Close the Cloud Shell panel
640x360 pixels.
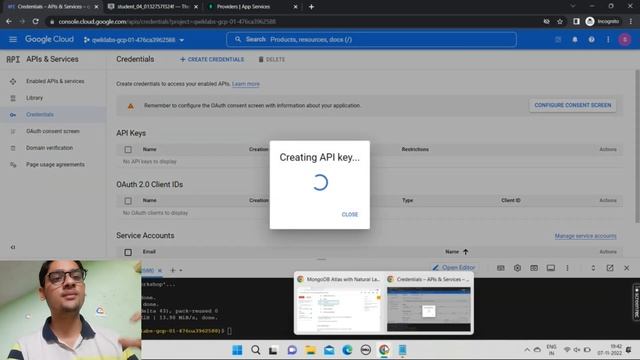pyautogui.click(x=627, y=268)
